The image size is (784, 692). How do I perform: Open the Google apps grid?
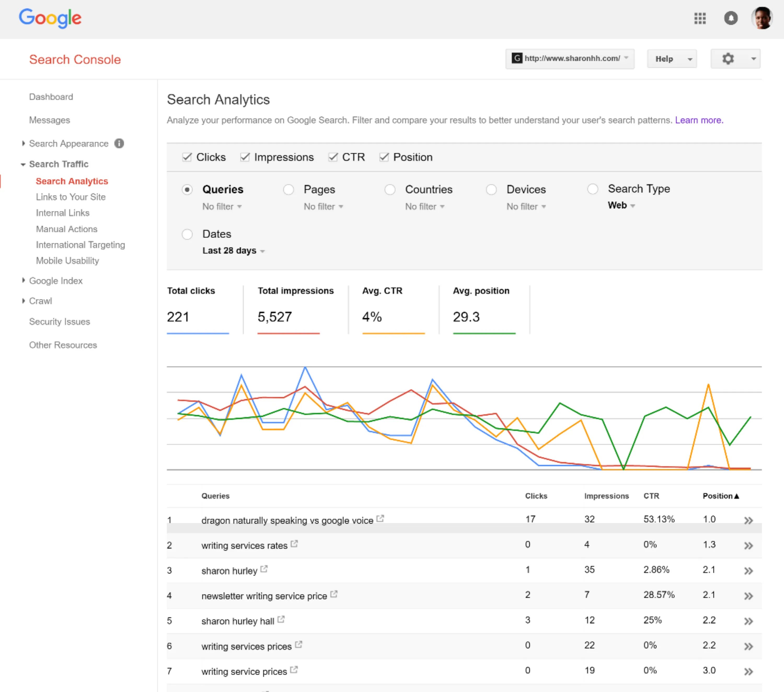pos(700,18)
